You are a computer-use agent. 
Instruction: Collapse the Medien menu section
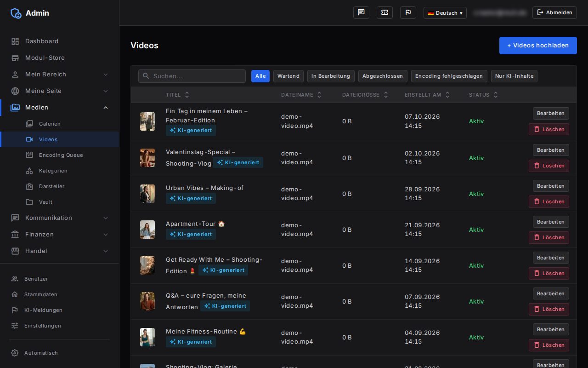point(60,107)
